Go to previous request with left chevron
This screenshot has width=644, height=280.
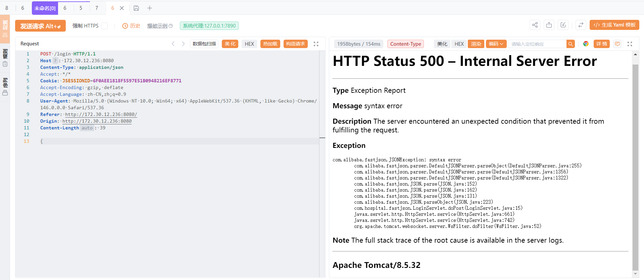pos(173,44)
